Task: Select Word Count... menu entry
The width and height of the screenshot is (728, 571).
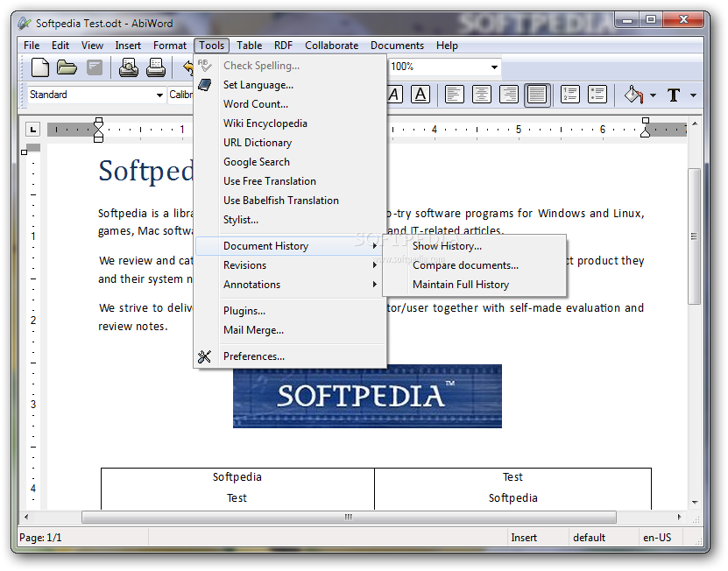Action: pyautogui.click(x=291, y=104)
